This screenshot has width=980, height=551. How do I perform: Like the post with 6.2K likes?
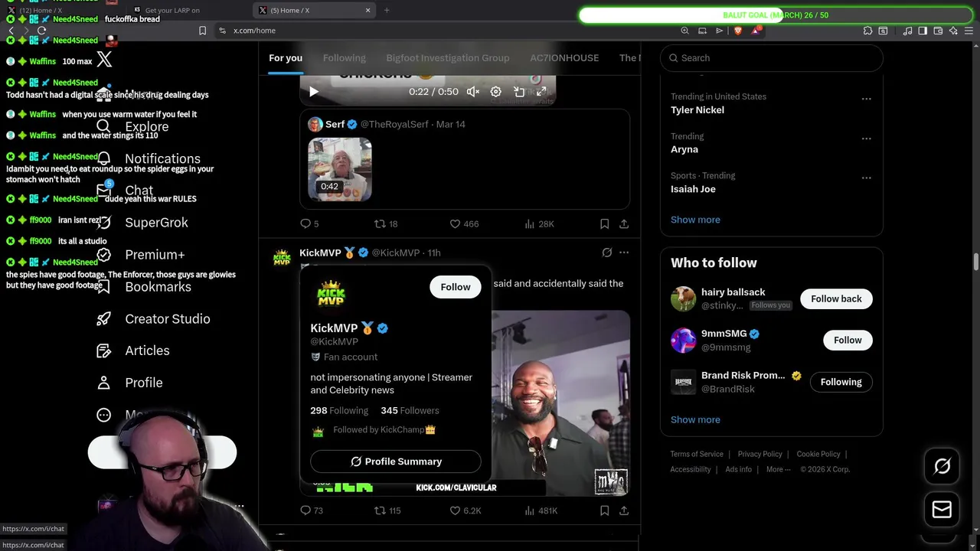pos(465,510)
